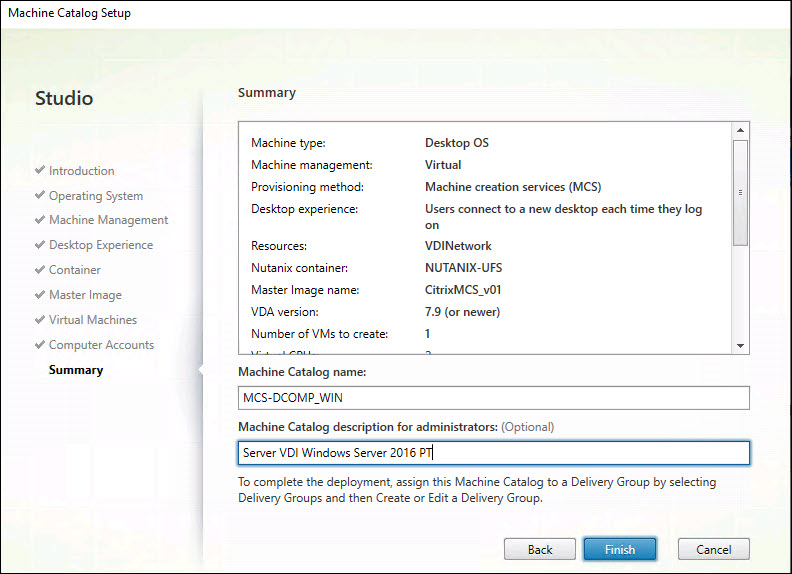Open the Computer Accounts step
The width and height of the screenshot is (792, 574).
pos(101,345)
